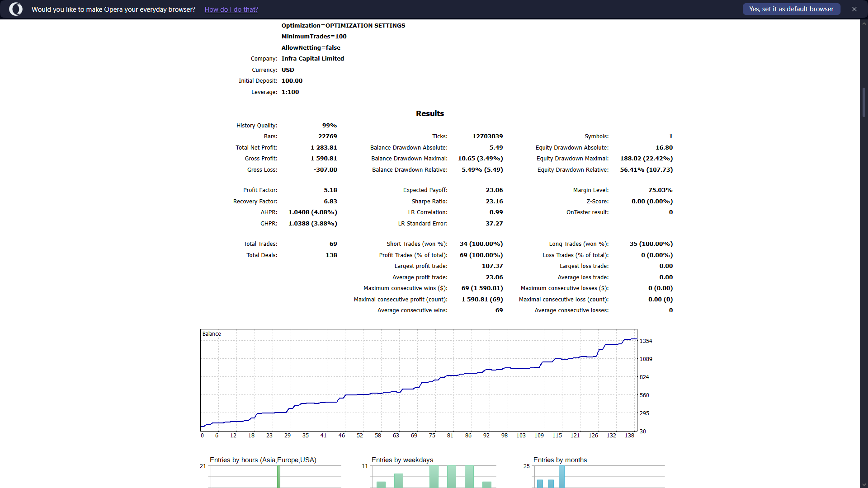The image size is (868, 488).
Task: Click the Total Net Profit value 1 283.81
Action: click(x=324, y=148)
